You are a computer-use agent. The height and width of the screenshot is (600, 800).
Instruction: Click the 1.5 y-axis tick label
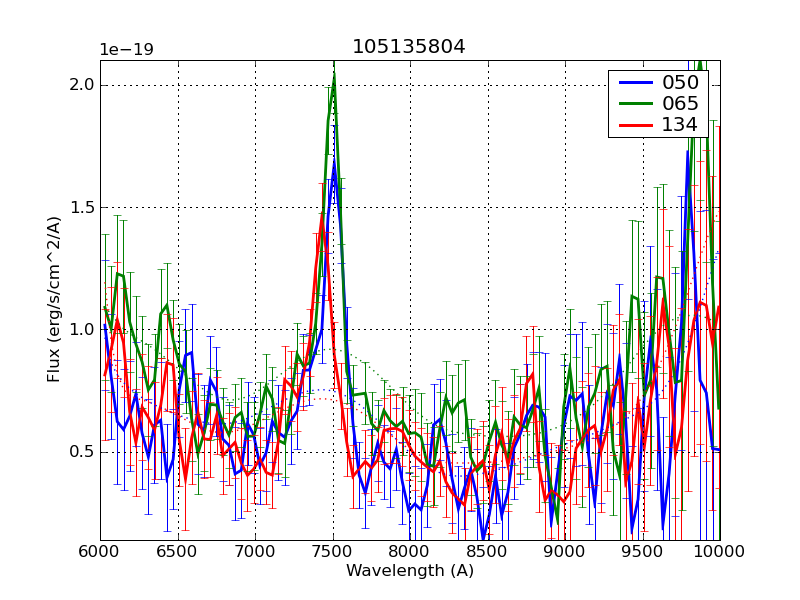click(80, 207)
